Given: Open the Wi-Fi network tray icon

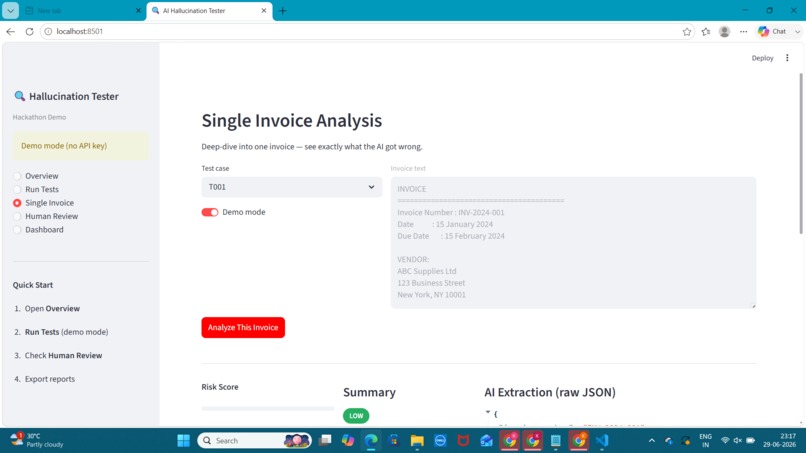Looking at the screenshot, I should (x=725, y=441).
